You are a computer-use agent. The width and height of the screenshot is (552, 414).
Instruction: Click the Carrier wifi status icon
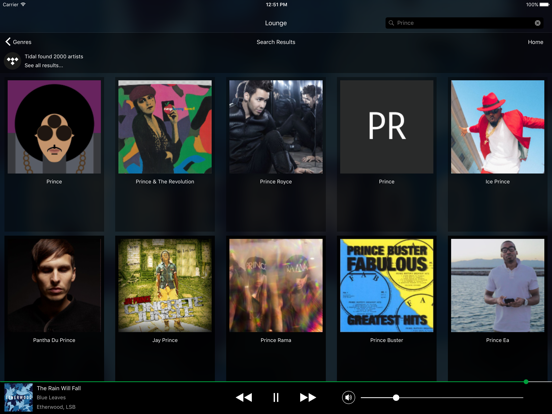pyautogui.click(x=23, y=5)
